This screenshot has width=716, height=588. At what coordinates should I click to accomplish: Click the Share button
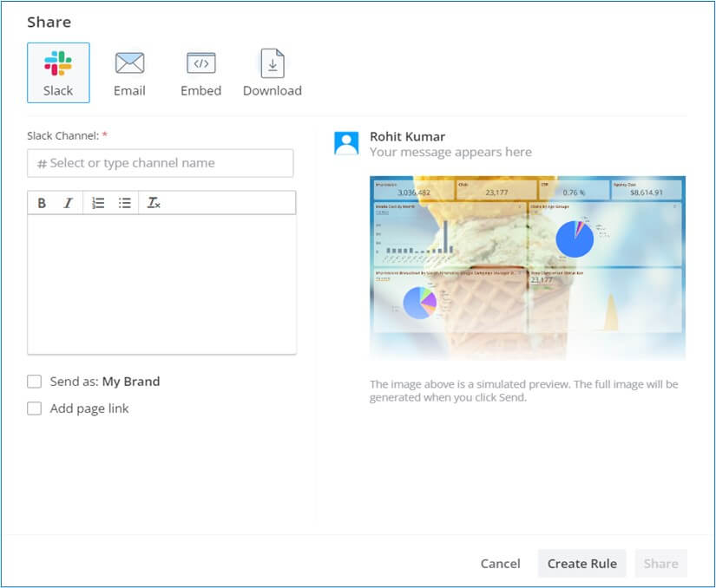pyautogui.click(x=660, y=564)
